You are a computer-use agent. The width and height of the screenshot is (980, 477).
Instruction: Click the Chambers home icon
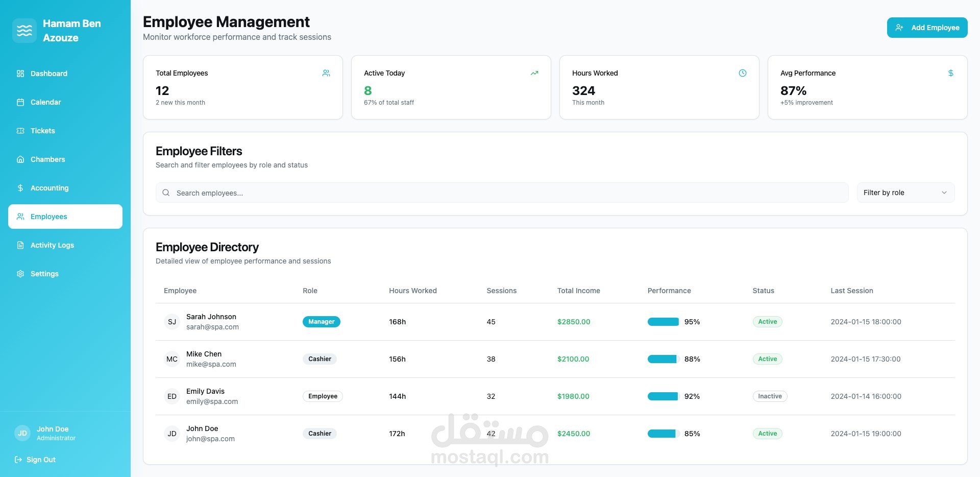[20, 159]
